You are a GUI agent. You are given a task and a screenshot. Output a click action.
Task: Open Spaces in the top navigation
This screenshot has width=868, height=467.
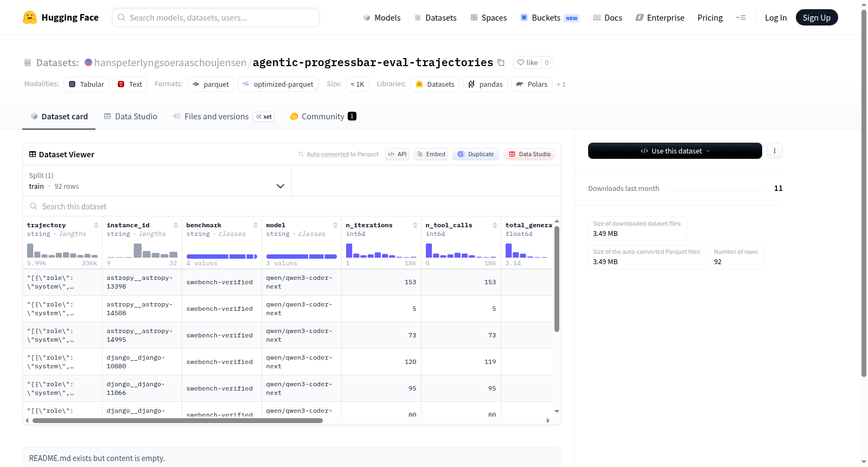click(488, 17)
